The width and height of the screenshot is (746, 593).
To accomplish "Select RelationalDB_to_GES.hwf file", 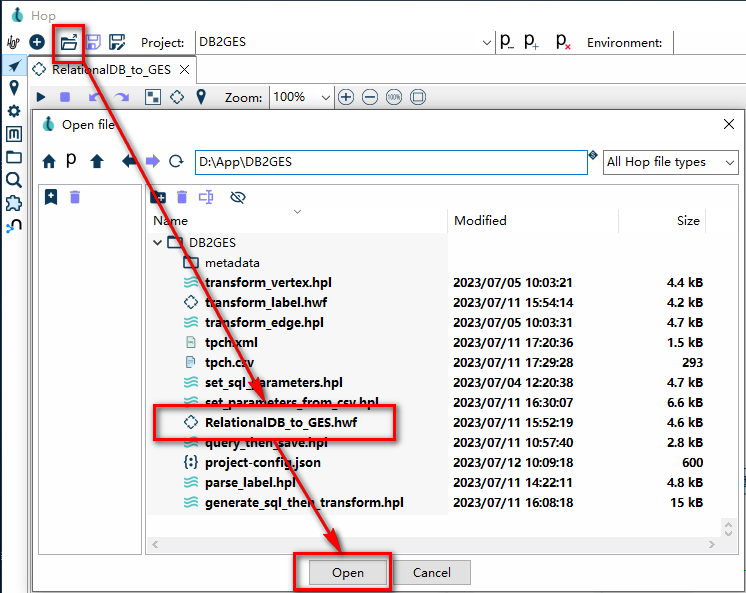I will 281,423.
